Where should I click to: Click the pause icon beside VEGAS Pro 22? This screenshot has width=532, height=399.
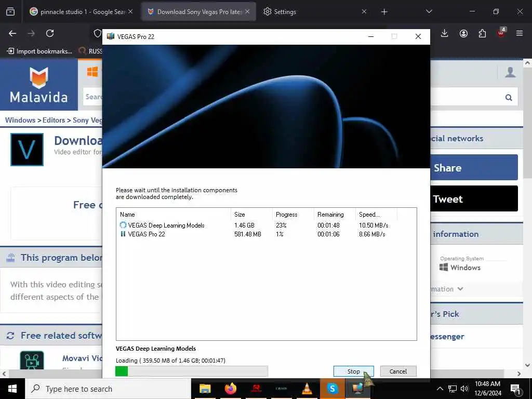tap(123, 234)
